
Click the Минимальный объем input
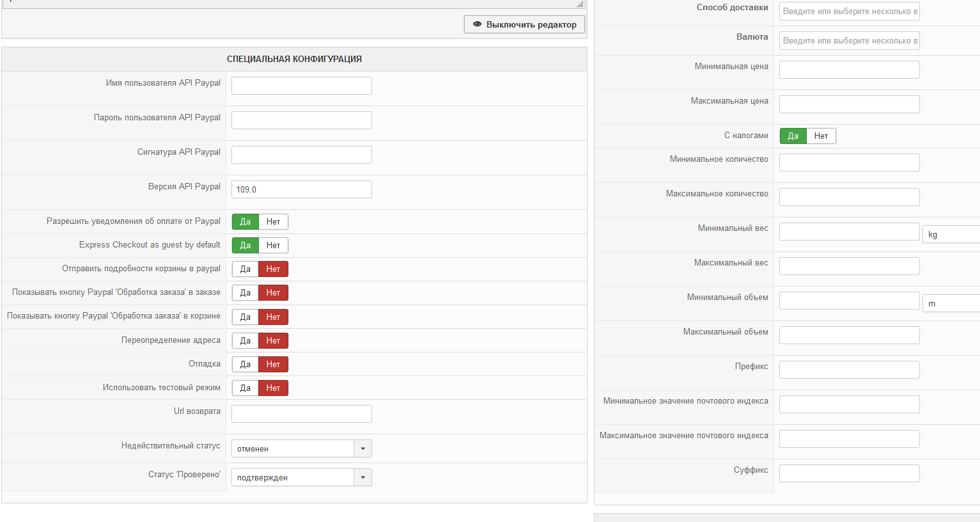tap(850, 301)
